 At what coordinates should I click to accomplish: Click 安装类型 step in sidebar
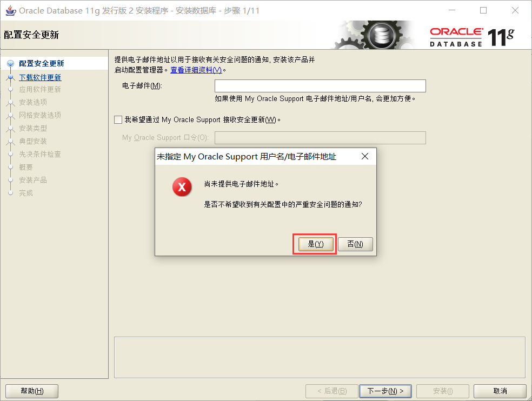[33, 128]
